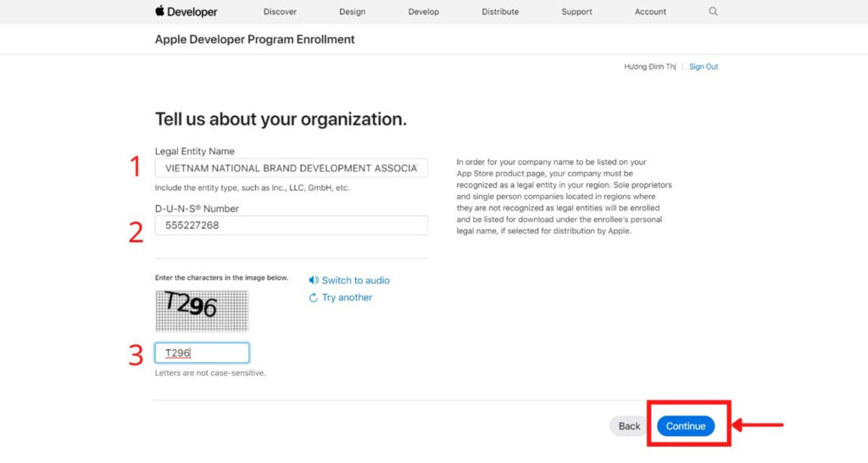
Task: Open the Support menu
Action: pyautogui.click(x=576, y=12)
